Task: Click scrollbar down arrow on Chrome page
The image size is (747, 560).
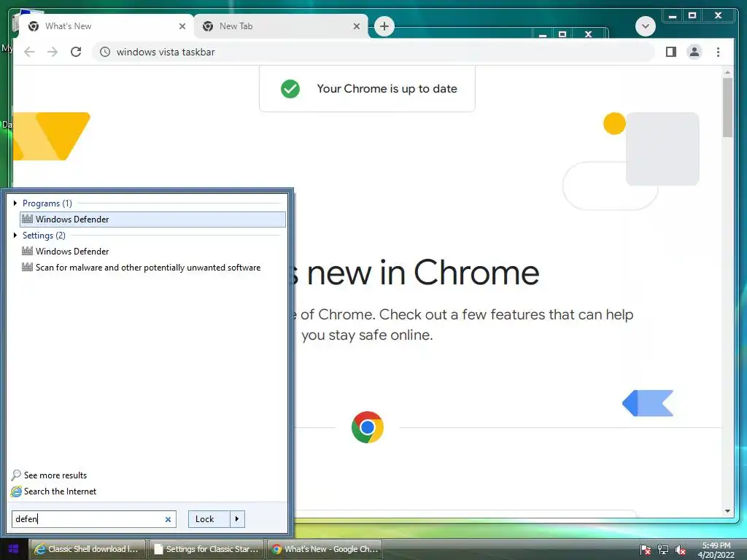Action: (x=727, y=511)
